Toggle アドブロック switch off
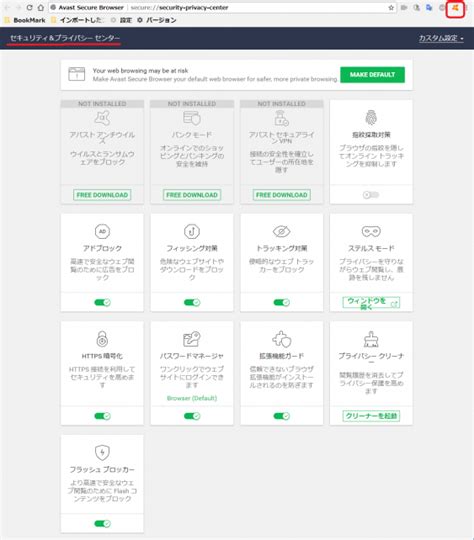 (102, 302)
